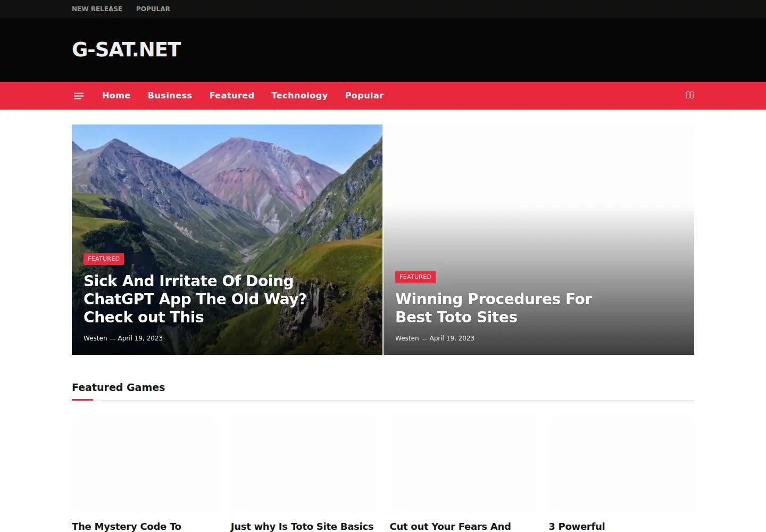Click thumbnail above 3 Powerful
The image size is (766, 532).
click(x=621, y=463)
